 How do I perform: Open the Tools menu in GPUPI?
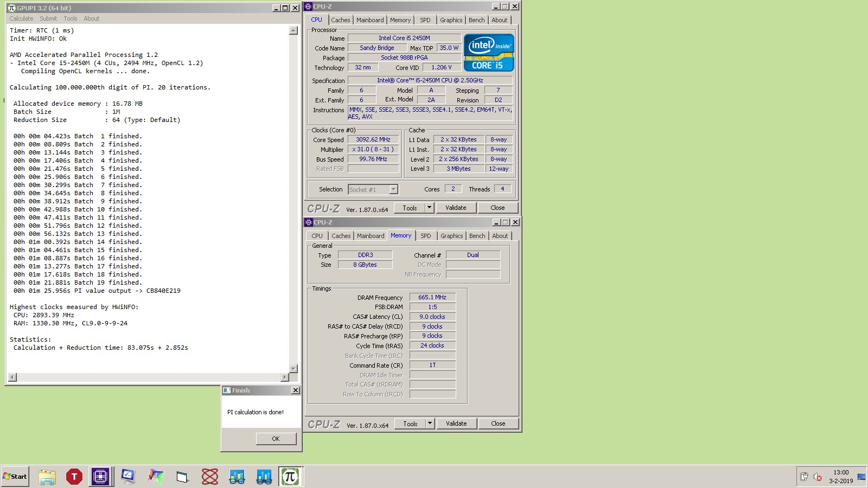[x=71, y=18]
